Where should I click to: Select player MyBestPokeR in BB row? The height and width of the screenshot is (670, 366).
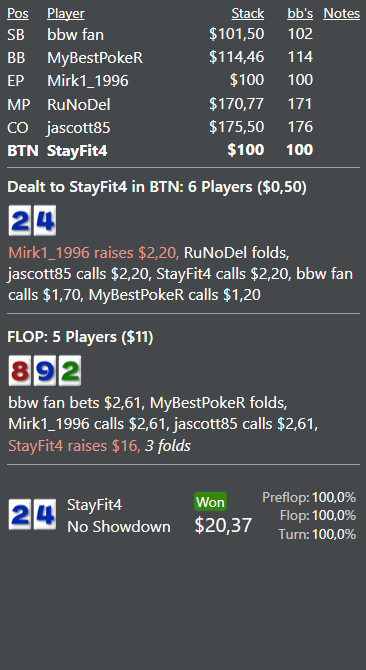(x=95, y=57)
